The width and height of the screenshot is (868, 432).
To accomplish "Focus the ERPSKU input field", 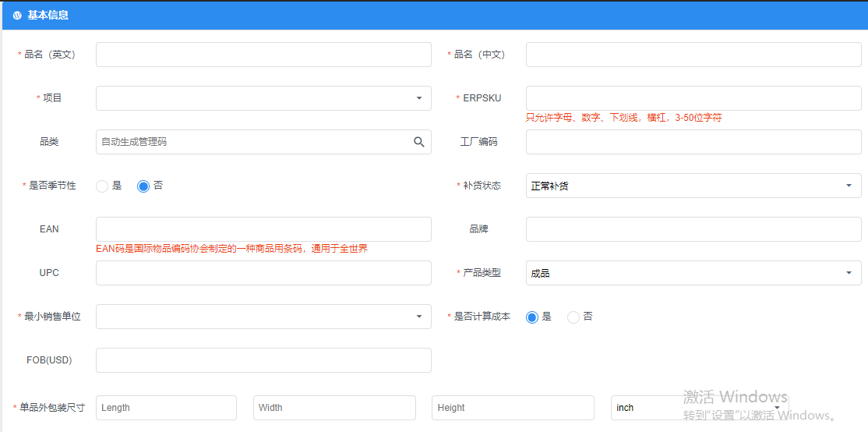I will [x=693, y=98].
